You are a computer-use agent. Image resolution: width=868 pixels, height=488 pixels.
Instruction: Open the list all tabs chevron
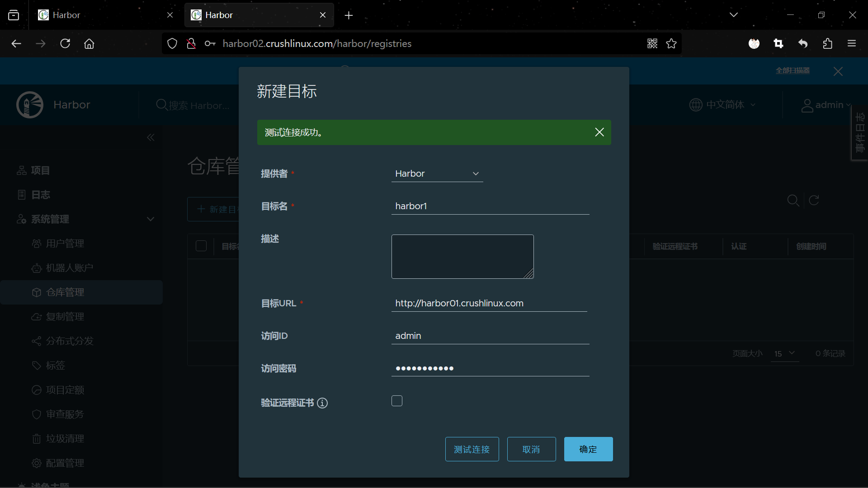pos(733,15)
